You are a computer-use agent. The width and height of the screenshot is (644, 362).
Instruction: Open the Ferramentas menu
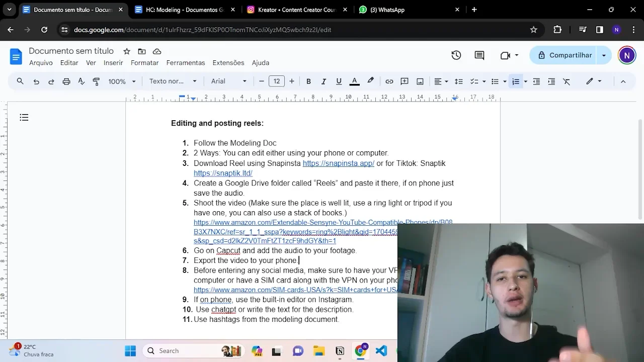tap(186, 63)
